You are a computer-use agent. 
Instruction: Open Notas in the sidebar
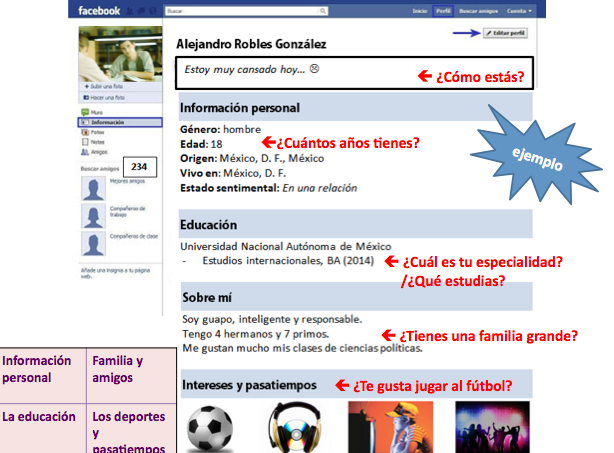pos(98,142)
